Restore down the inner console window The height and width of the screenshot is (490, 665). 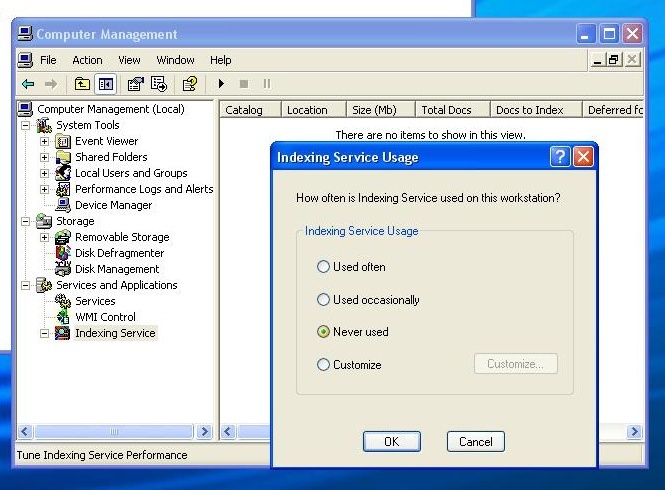click(x=614, y=59)
